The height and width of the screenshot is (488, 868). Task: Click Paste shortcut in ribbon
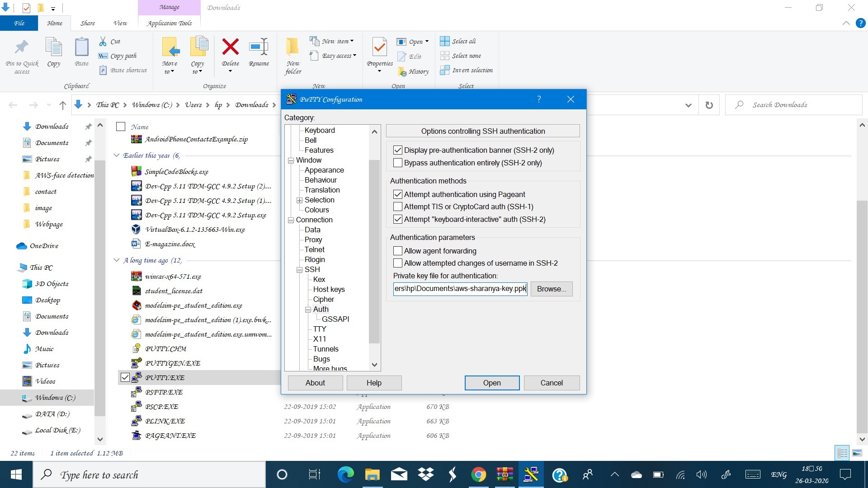coord(123,70)
